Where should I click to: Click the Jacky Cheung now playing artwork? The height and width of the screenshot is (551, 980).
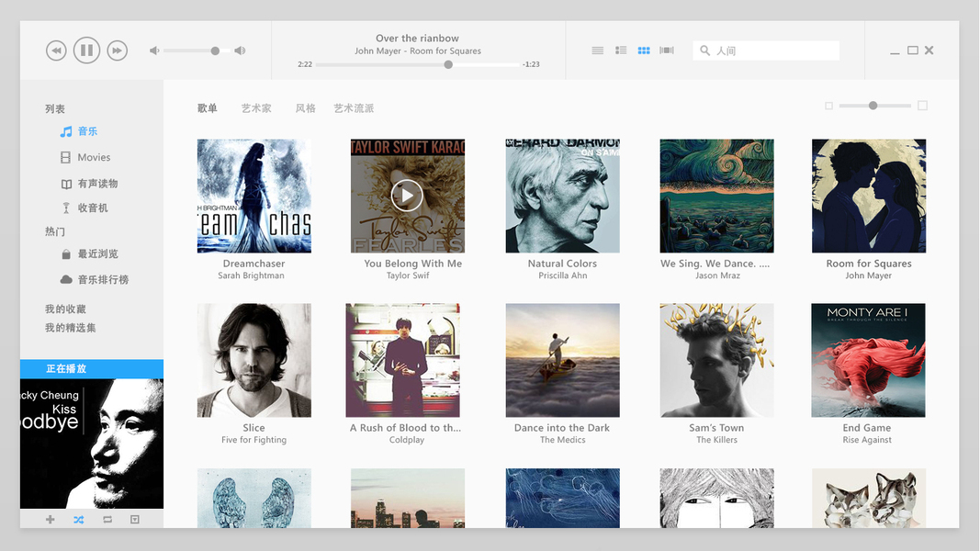(x=92, y=444)
